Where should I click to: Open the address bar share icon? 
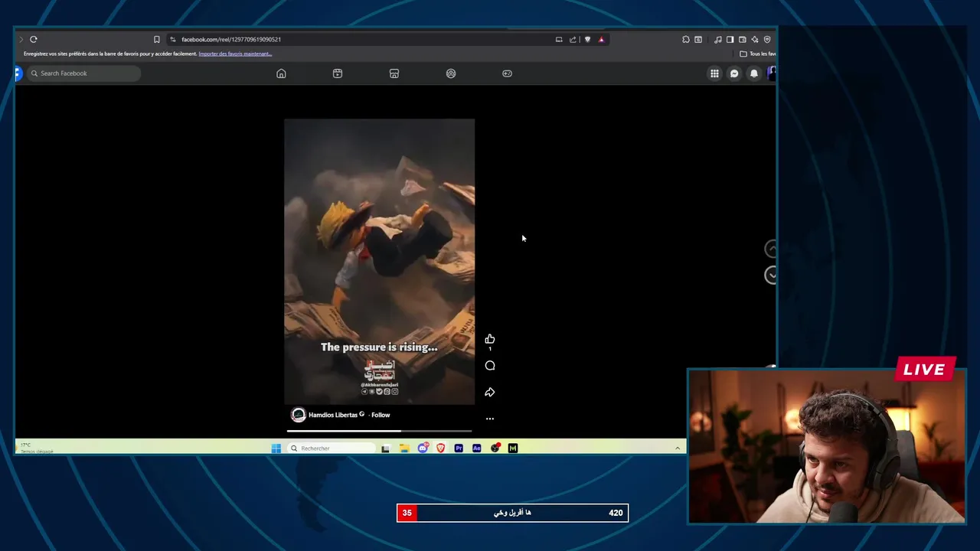[x=573, y=39]
